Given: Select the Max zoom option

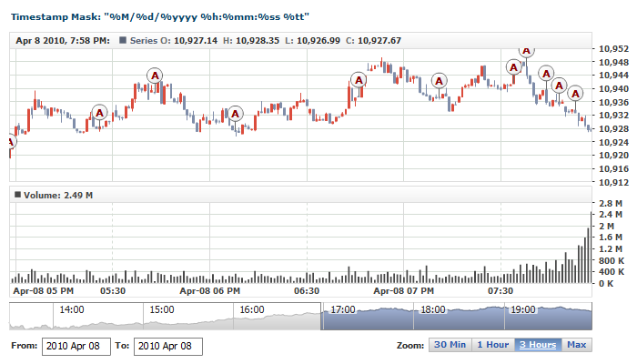Looking at the screenshot, I should click(x=576, y=345).
